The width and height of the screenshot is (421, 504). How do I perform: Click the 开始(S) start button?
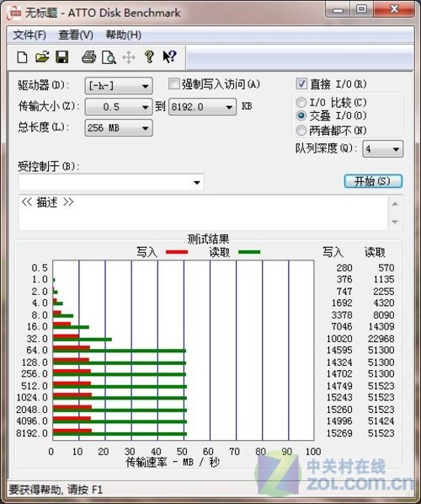click(x=373, y=181)
